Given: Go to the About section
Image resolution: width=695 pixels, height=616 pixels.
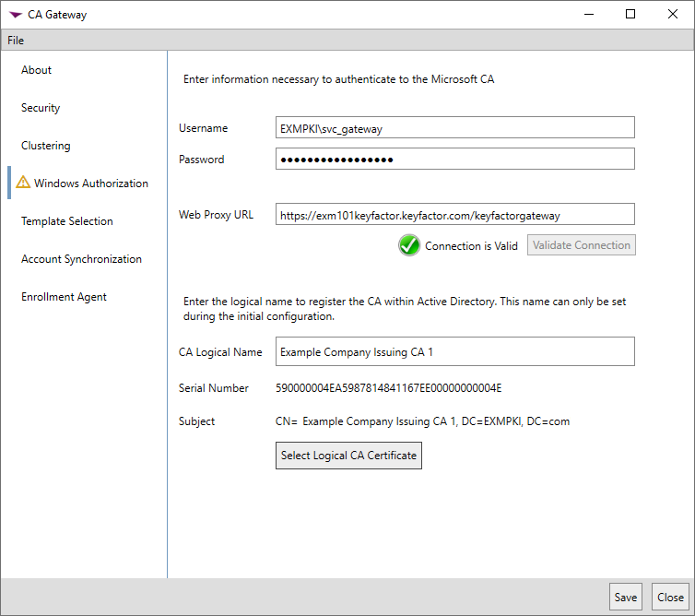Looking at the screenshot, I should pos(37,70).
